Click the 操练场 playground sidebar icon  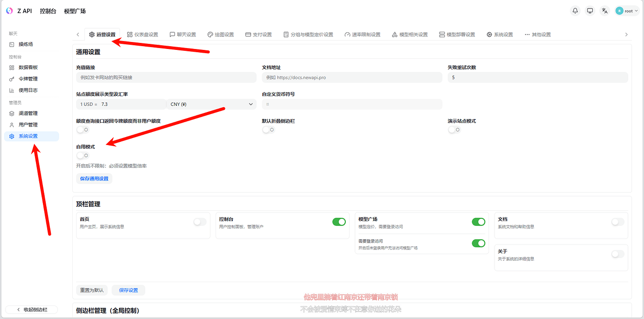[12, 44]
